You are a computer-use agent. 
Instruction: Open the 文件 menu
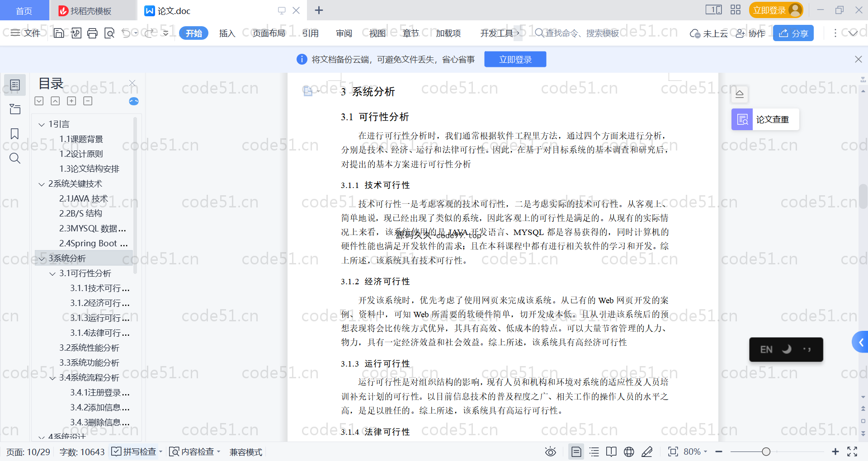(x=25, y=33)
